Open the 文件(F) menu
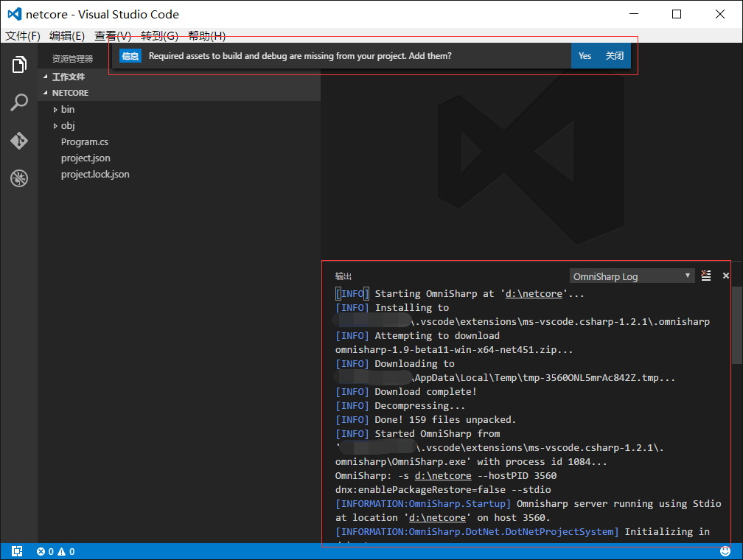Screen dimensions: 743x560 pyautogui.click(x=23, y=36)
